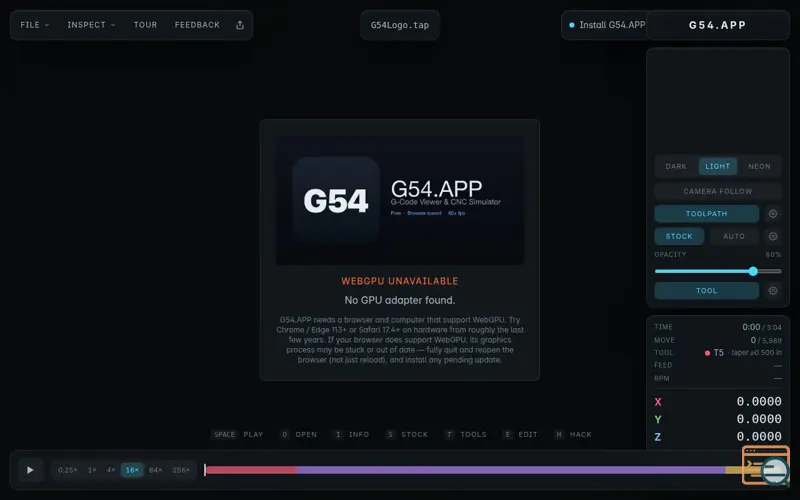Image resolution: width=800 pixels, height=500 pixels.
Task: Set playback speed to 256×
Action: click(x=181, y=470)
